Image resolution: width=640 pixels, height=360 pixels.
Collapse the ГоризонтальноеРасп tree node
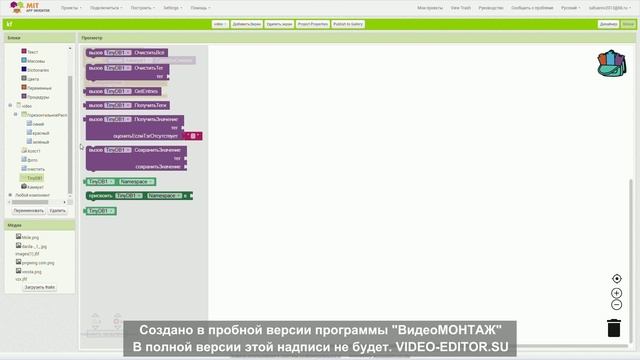tap(16, 114)
